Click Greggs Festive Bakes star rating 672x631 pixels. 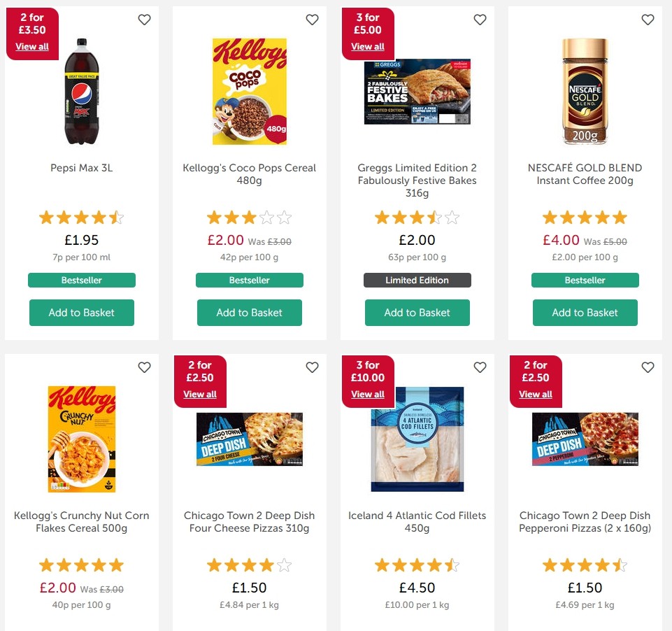(417, 218)
